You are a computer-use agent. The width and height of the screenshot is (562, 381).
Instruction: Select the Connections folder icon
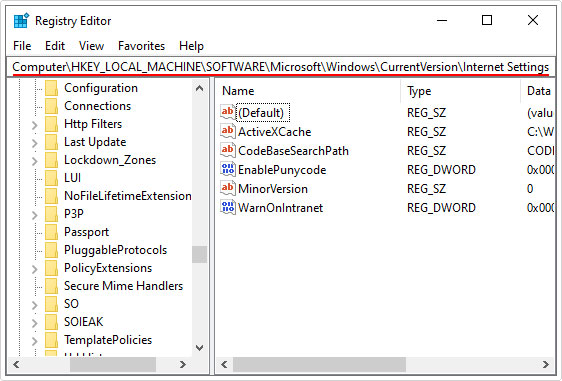point(51,106)
